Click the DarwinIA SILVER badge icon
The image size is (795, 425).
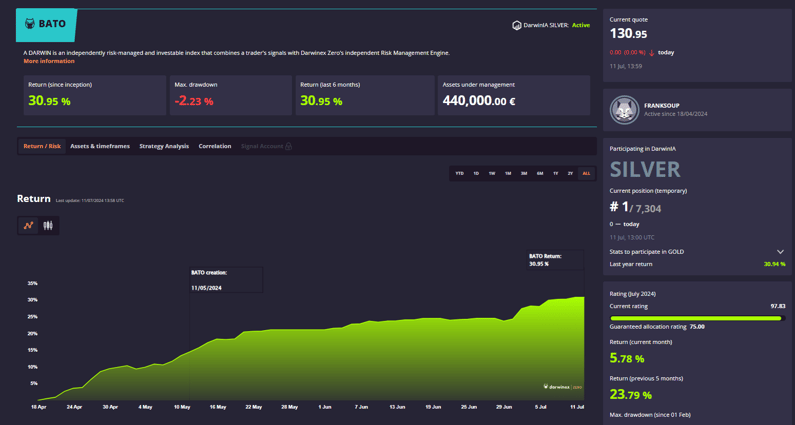516,25
